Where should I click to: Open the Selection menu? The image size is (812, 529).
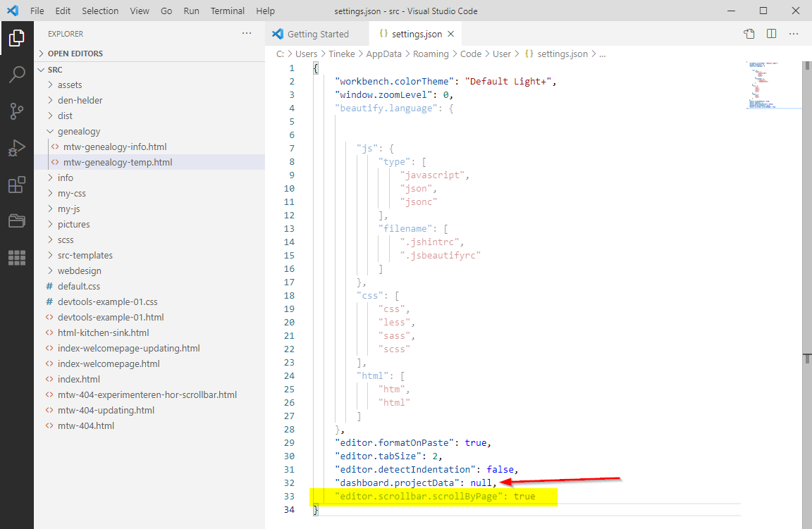[100, 11]
